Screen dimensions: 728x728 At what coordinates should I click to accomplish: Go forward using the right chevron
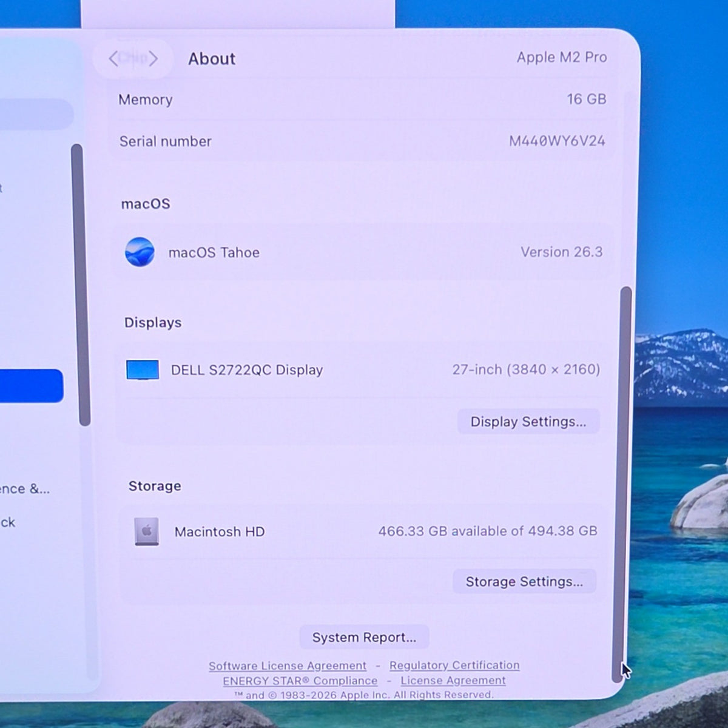pos(153,58)
